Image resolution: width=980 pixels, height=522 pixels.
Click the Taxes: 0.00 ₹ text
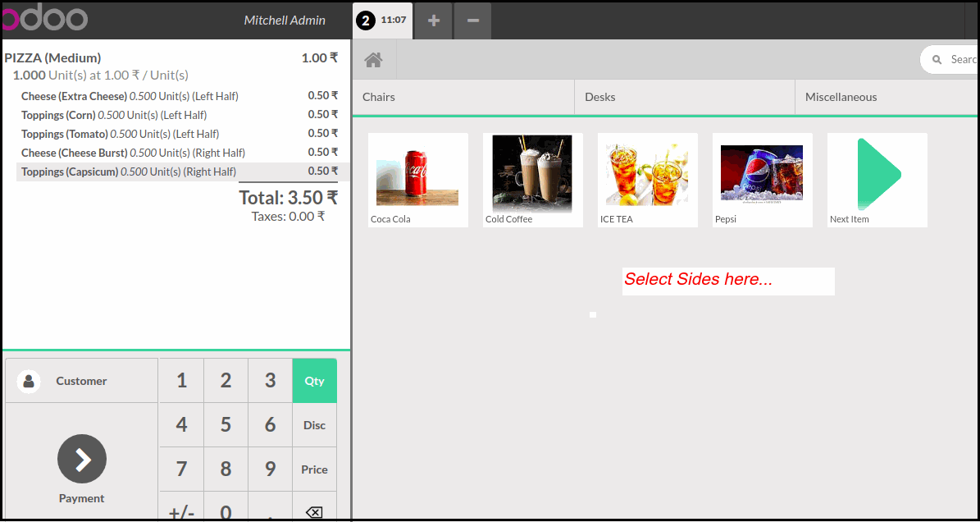[x=288, y=217]
